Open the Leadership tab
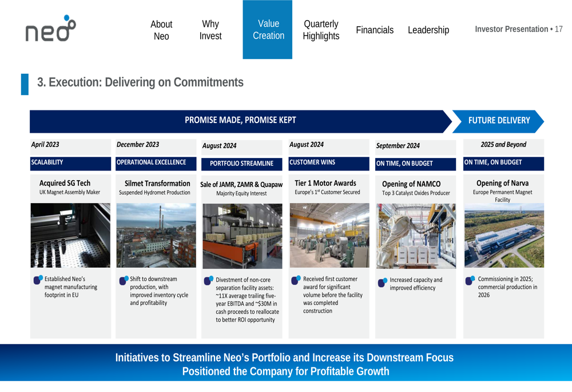The height and width of the screenshot is (392, 572). pos(428,30)
